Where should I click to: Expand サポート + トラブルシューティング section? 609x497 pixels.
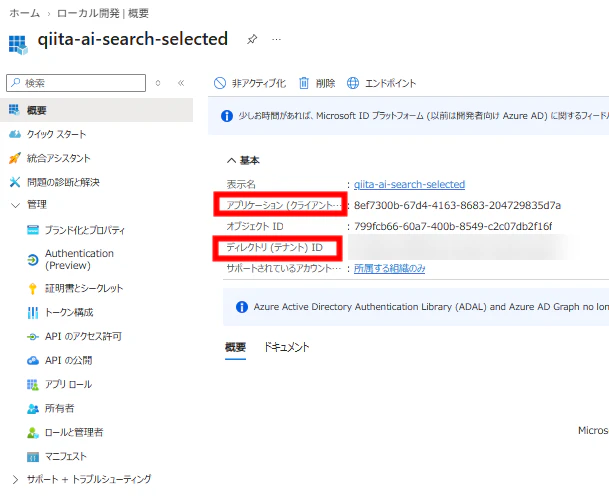point(15,480)
